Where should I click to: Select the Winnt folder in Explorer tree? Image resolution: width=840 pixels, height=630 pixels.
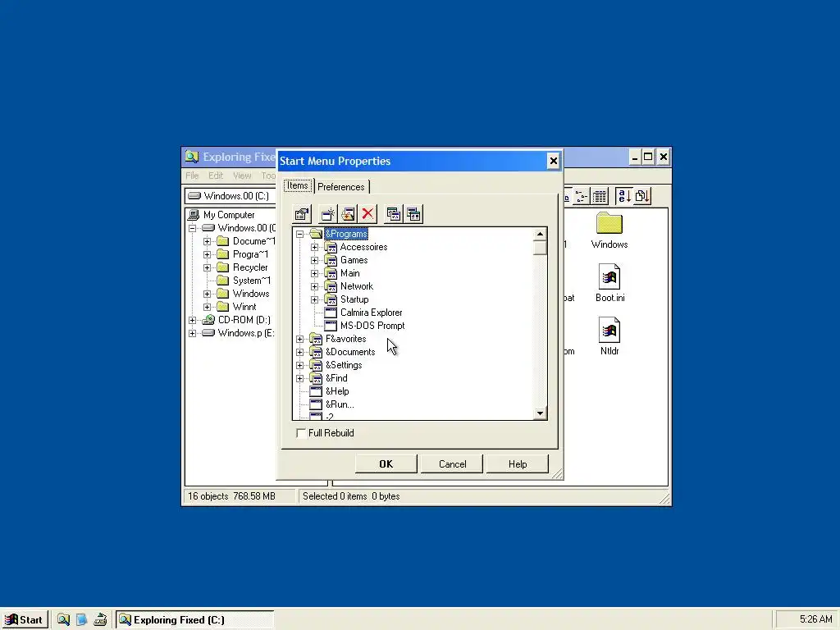pyautogui.click(x=244, y=307)
